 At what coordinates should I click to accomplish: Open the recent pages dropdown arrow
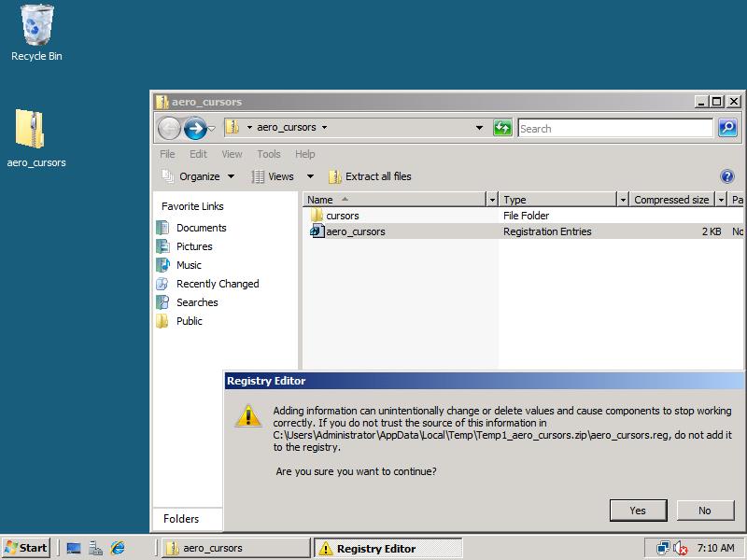pyautogui.click(x=212, y=128)
